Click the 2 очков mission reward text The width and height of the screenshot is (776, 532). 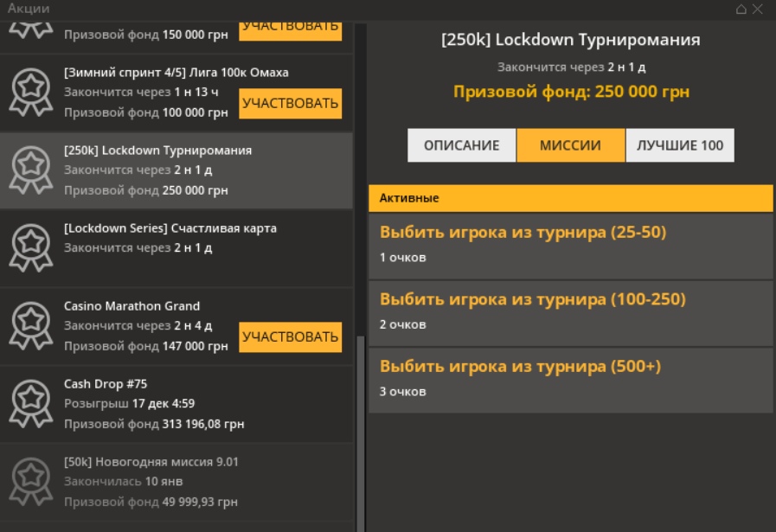[403, 324]
